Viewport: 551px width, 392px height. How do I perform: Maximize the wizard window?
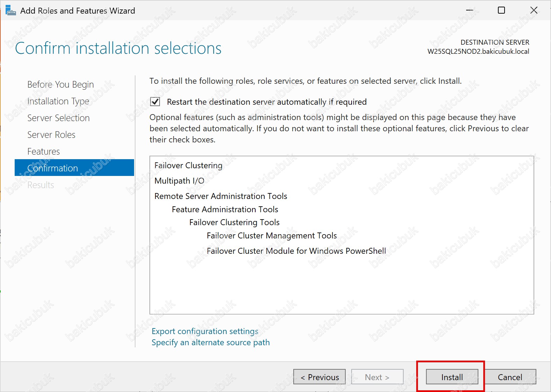coord(501,10)
